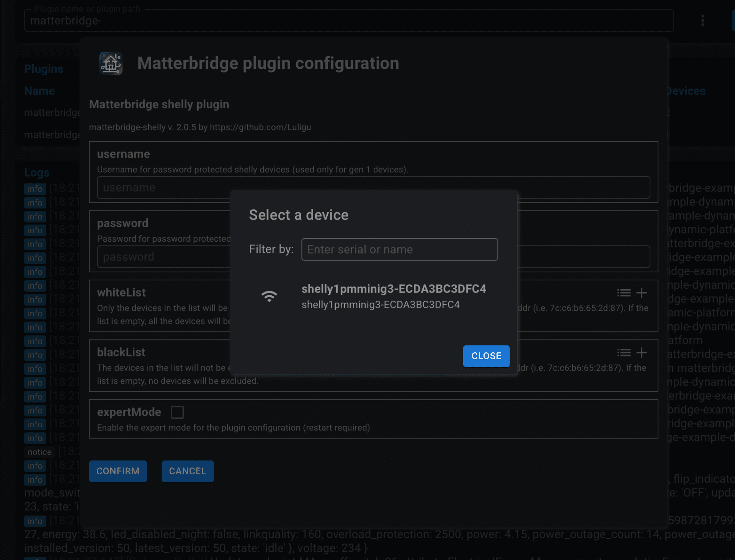Click the CLOSE button in device dialog
Viewport: 735px width, 560px height.
pos(486,355)
